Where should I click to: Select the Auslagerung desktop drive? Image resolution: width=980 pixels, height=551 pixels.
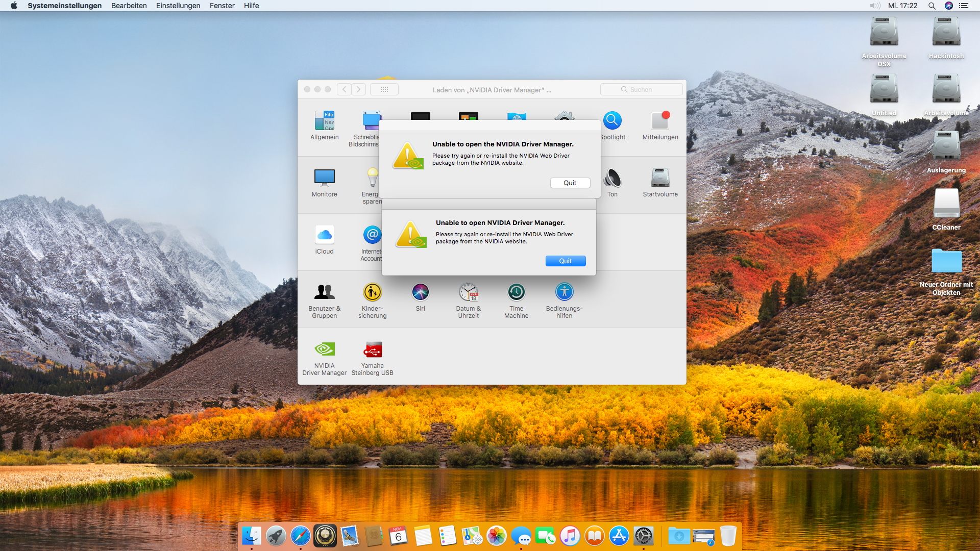(x=946, y=153)
